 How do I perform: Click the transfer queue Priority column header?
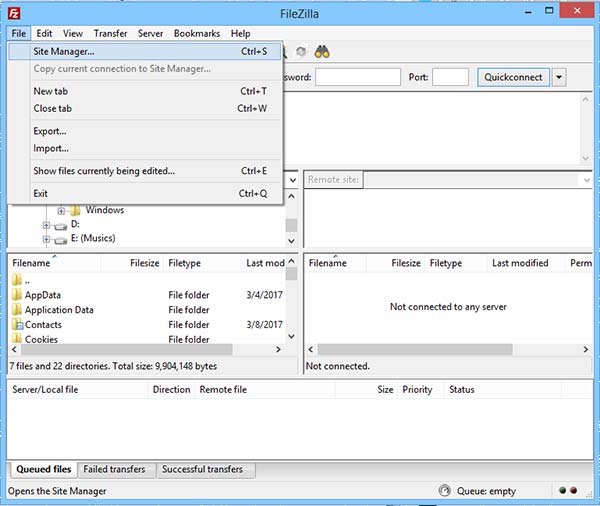tap(421, 390)
